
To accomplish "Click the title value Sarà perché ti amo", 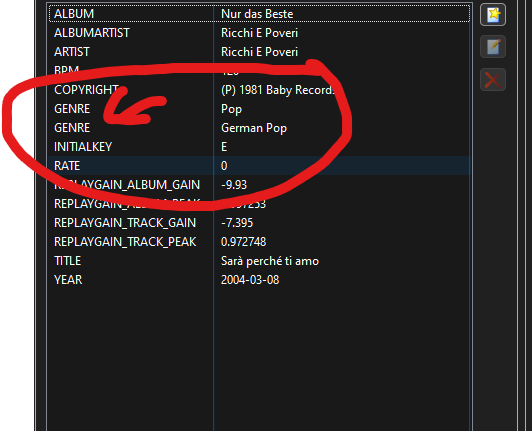I will point(270,261).
